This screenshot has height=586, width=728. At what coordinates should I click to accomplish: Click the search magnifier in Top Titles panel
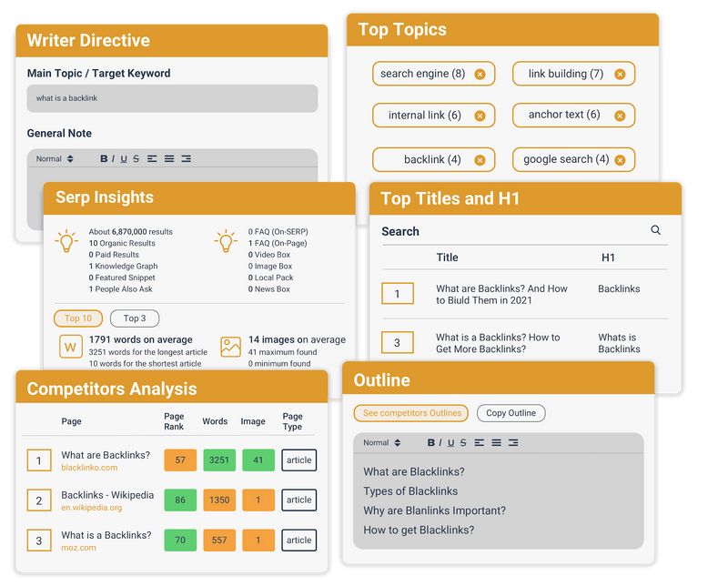[655, 231]
